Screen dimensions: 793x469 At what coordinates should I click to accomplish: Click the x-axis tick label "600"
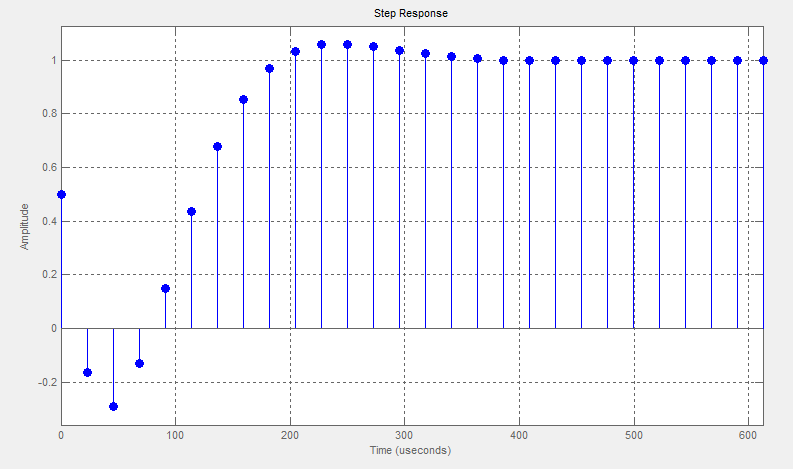[x=748, y=435]
